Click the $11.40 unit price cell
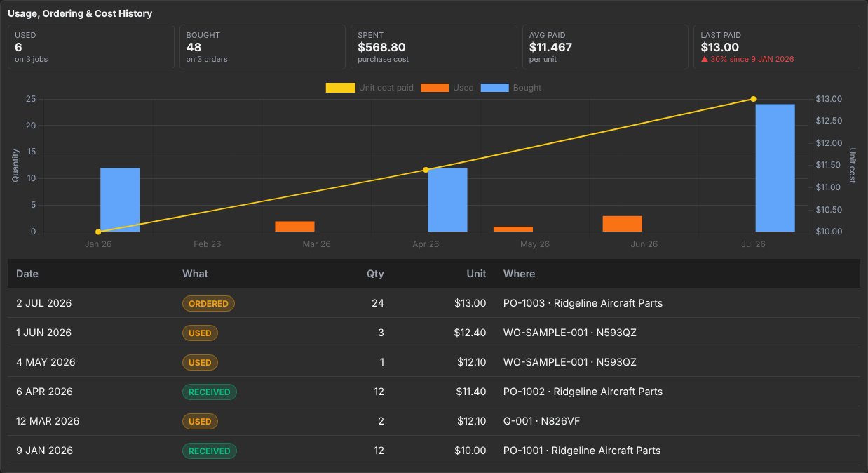 [x=470, y=392]
